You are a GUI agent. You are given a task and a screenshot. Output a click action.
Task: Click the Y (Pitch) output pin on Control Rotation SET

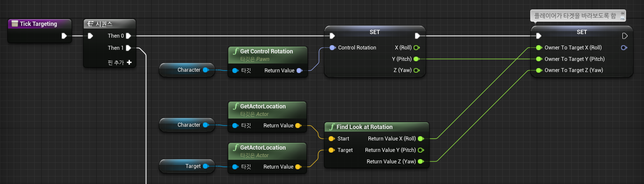tap(417, 59)
